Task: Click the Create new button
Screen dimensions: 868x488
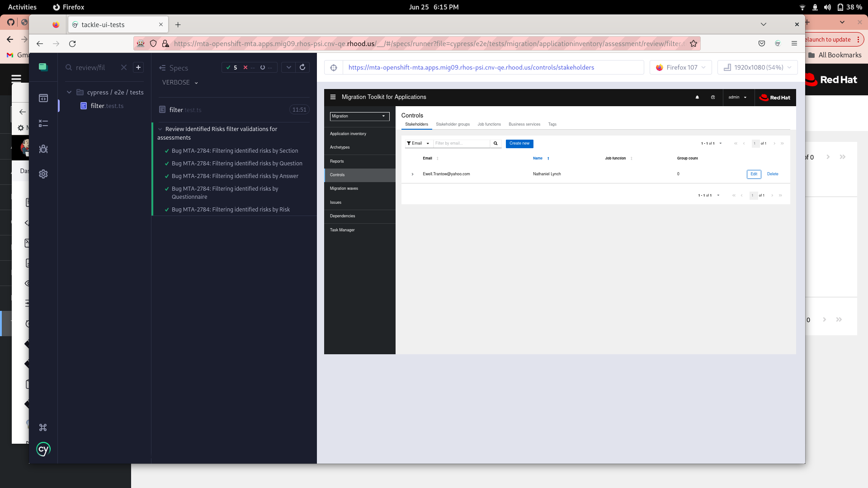Action: (x=519, y=144)
